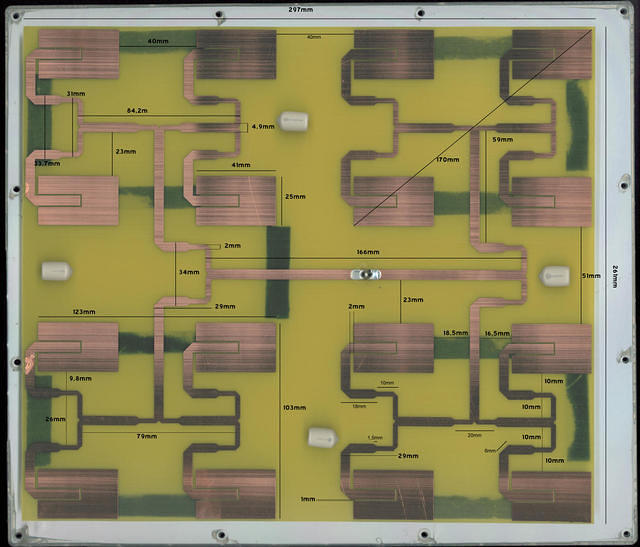This screenshot has height=547, width=640.
Task: Select the 103mm vertical dimension label
Action: 294,407
